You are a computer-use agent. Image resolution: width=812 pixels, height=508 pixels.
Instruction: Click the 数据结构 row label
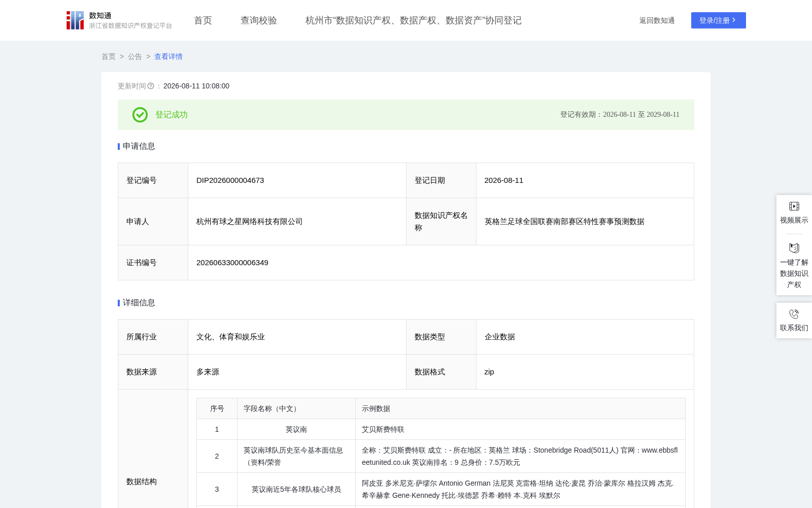click(142, 482)
